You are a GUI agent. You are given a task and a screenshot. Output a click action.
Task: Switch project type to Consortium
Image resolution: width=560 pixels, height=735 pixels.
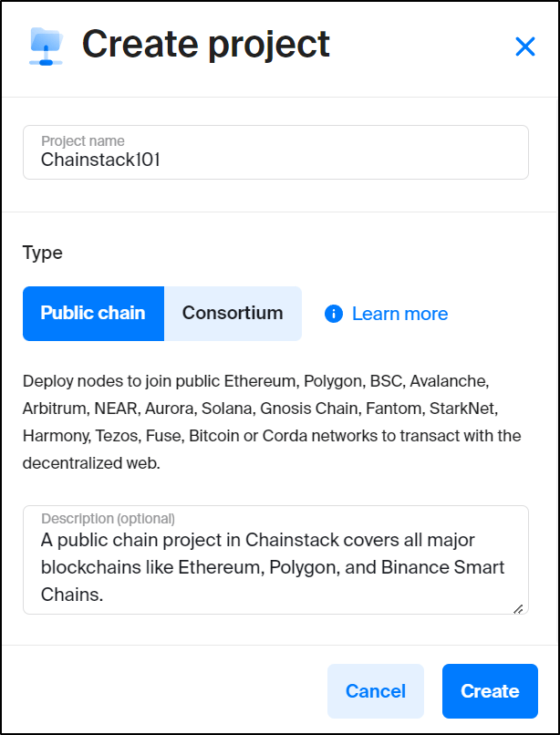click(233, 313)
